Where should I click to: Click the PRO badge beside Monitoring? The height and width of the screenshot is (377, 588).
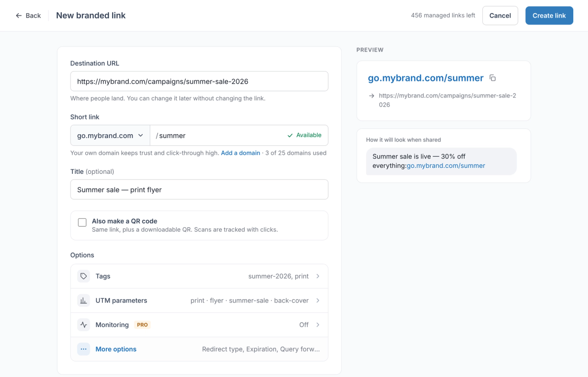tap(142, 325)
